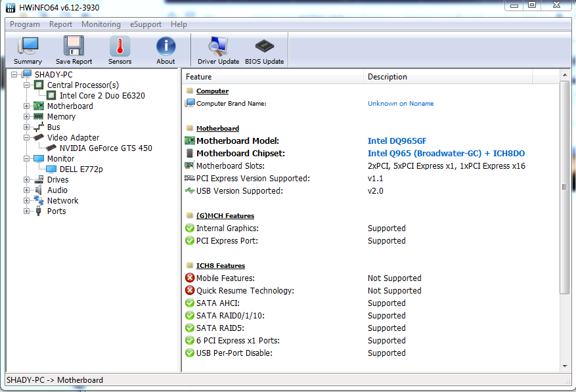Screen dimensions: 576x392
Task: Click the About info icon
Action: [x=166, y=46]
